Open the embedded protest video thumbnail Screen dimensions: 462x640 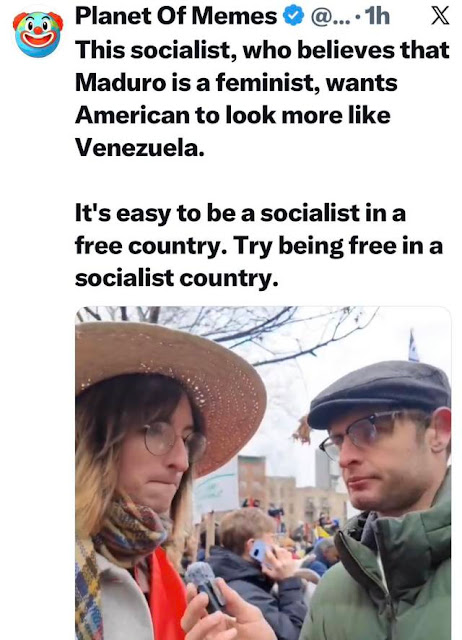tap(263, 473)
